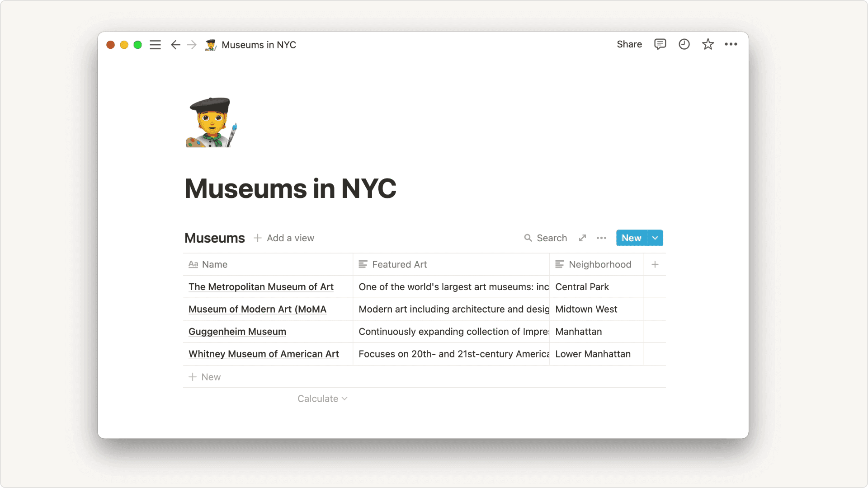View page history via clock icon
Viewport: 868px width, 488px height.
click(x=684, y=44)
